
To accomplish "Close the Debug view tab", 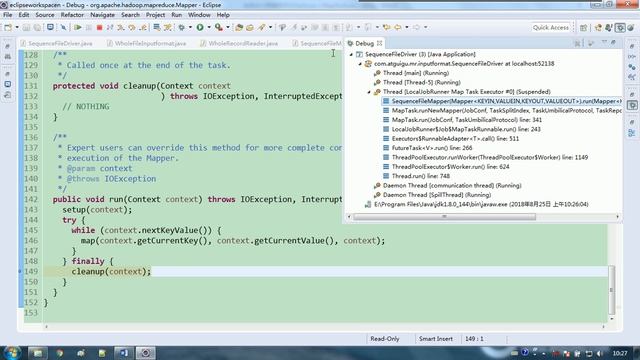I will pos(380,43).
